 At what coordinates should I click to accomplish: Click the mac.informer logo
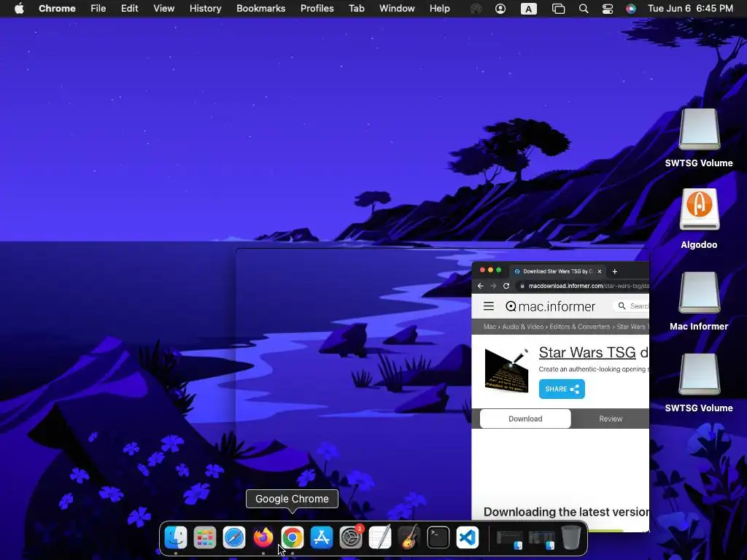tap(550, 306)
